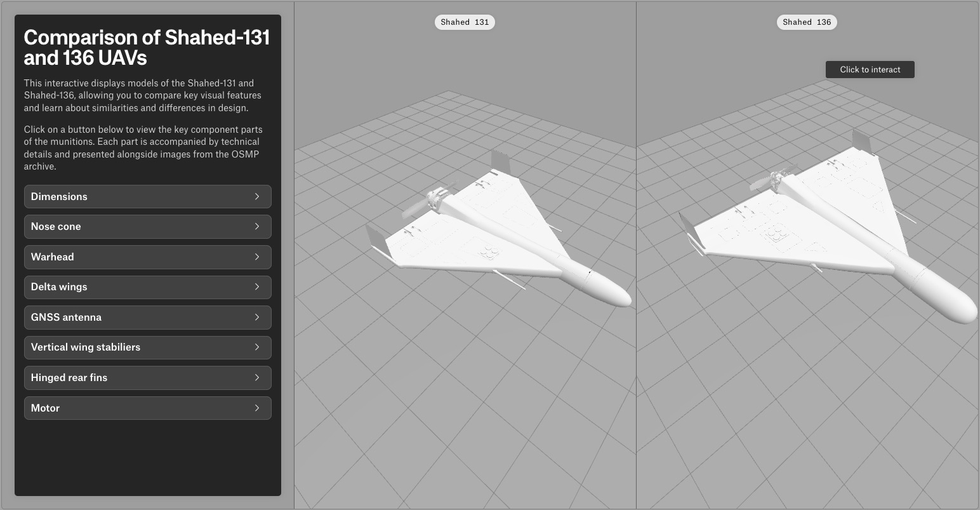Image resolution: width=980 pixels, height=510 pixels.
Task: Click the 'Comparison of Shahed-131 and 136 UAVs' heading
Action: pos(147,48)
